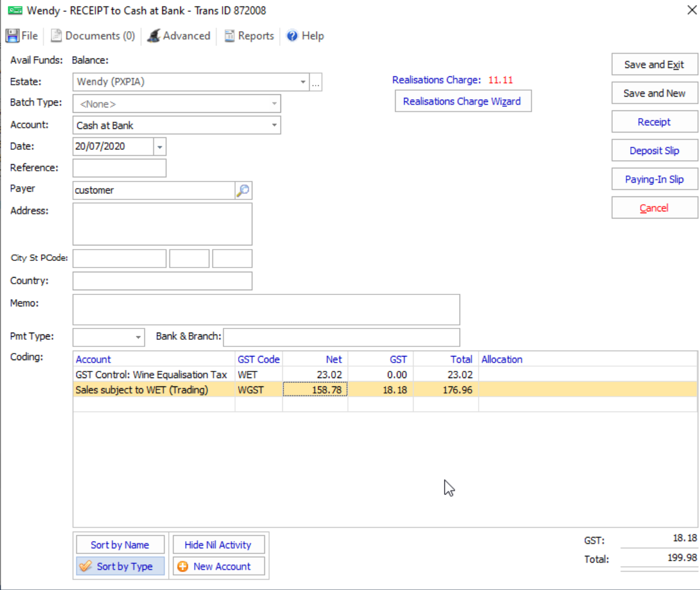Screen dimensions: 700x590
Task: Toggle the Sort by Name option
Action: (x=120, y=545)
